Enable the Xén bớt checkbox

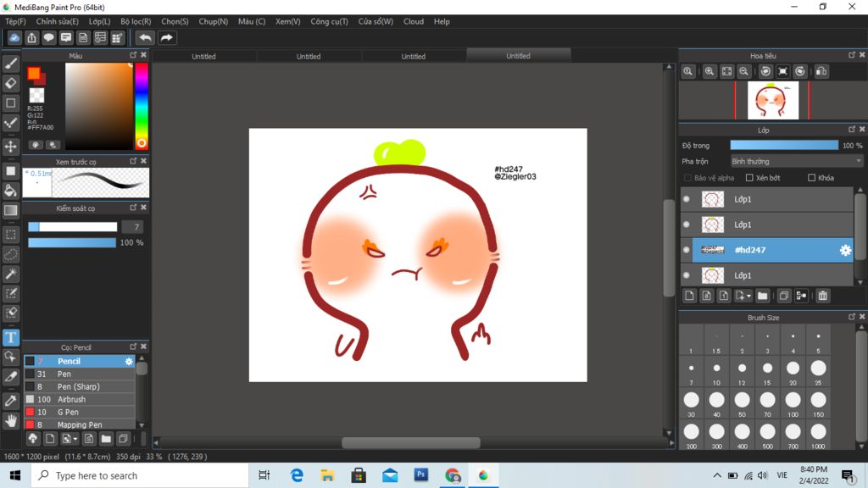(749, 178)
